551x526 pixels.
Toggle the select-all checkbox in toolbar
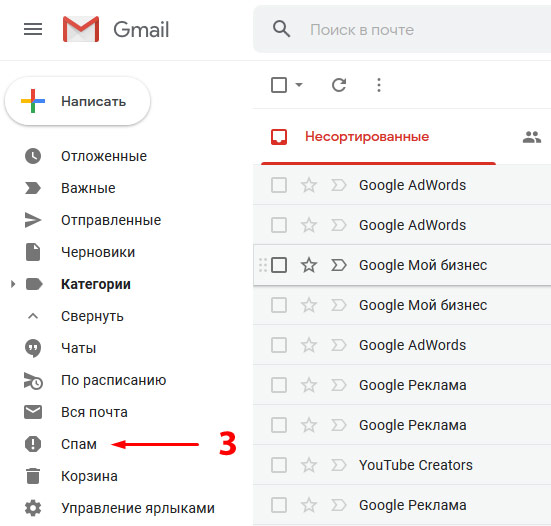pyautogui.click(x=279, y=85)
